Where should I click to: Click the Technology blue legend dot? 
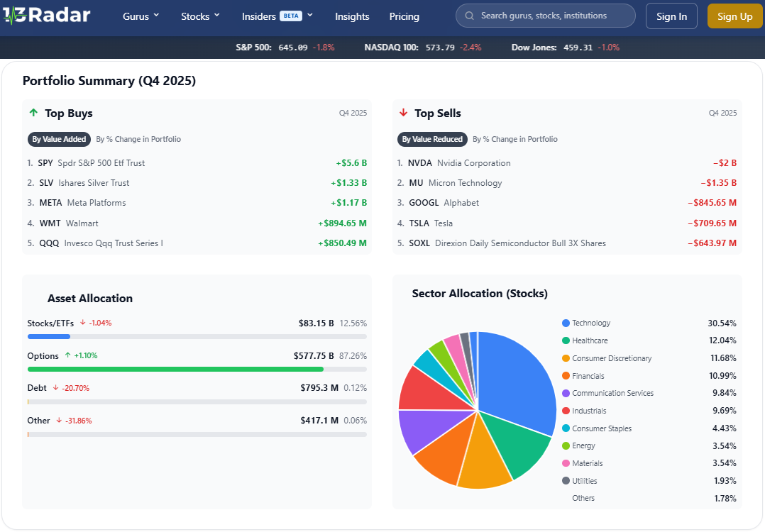(x=566, y=323)
